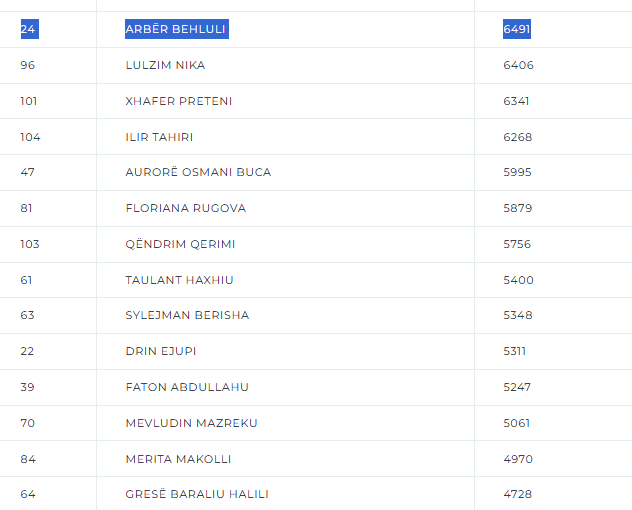Click the vote count 5311
Image resolution: width=632 pixels, height=510 pixels.
[515, 351]
